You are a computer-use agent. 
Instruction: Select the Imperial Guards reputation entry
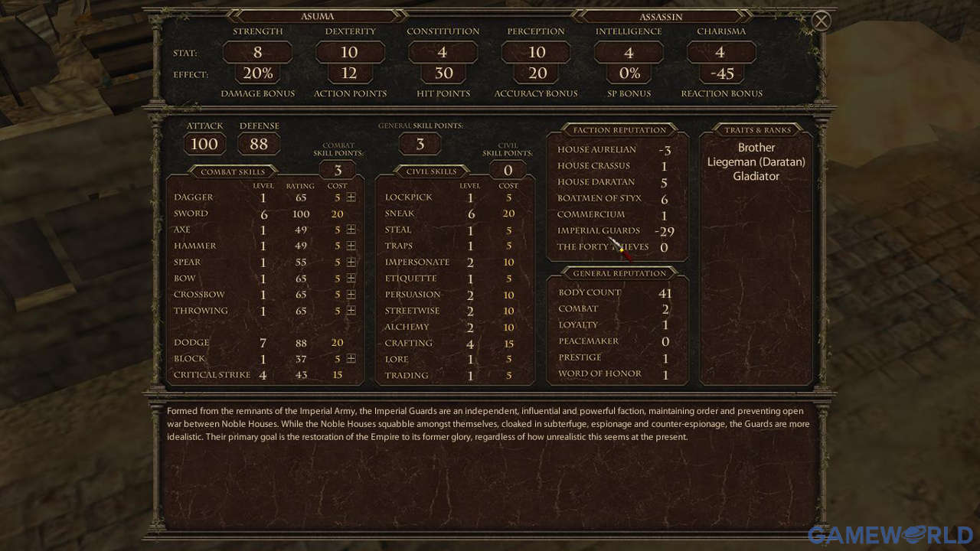click(616, 230)
